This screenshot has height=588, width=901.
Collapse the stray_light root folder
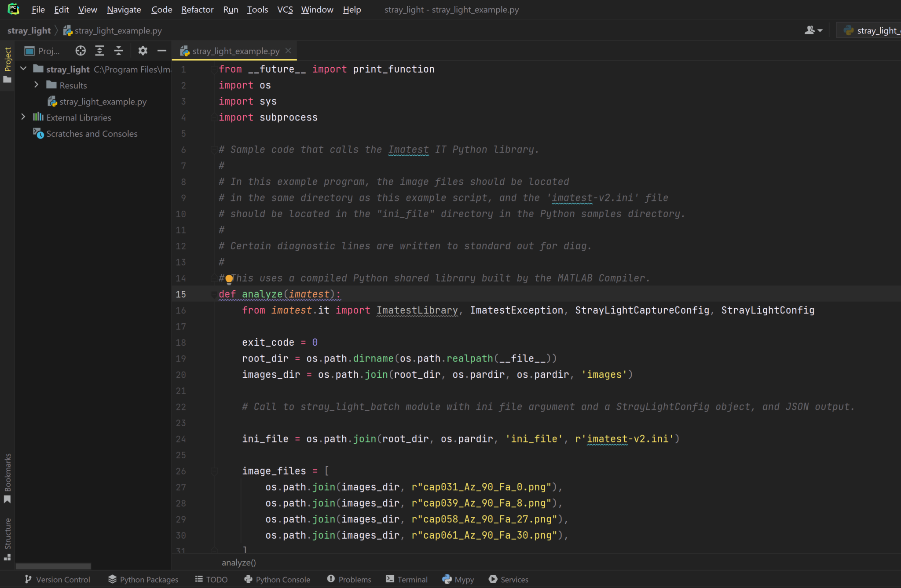point(24,69)
